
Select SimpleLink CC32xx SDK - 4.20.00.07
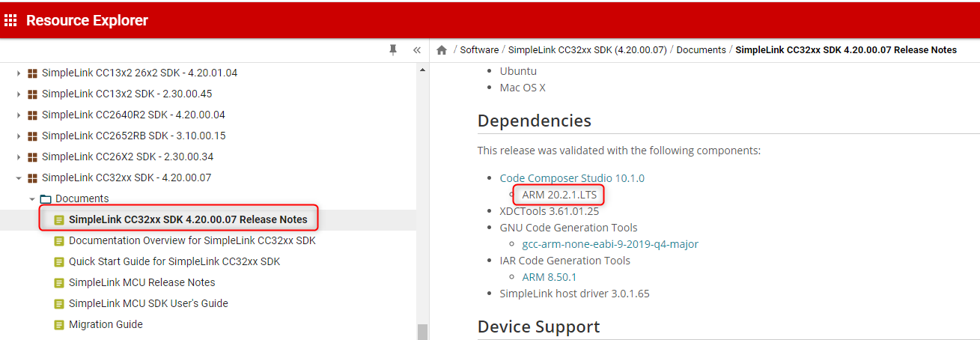pyautogui.click(x=127, y=178)
